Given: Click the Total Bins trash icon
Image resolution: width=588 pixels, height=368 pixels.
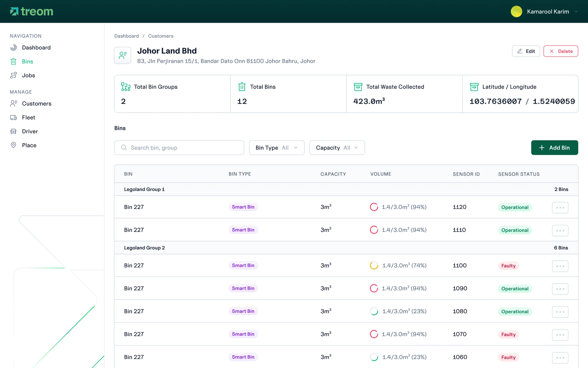Looking at the screenshot, I should click(x=242, y=87).
